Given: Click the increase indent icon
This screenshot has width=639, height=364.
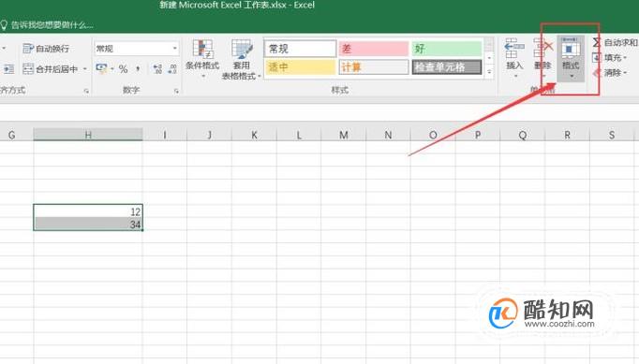Looking at the screenshot, I should point(8,69).
